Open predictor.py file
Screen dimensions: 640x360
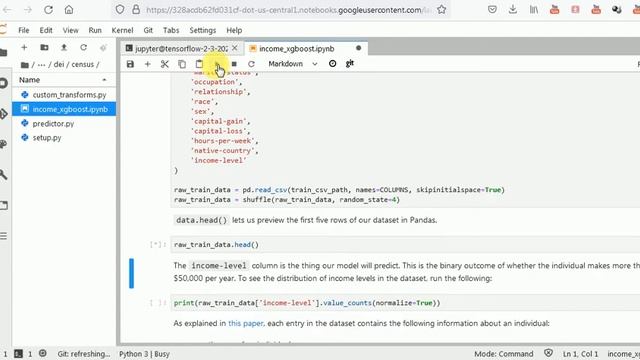[x=64, y=123]
